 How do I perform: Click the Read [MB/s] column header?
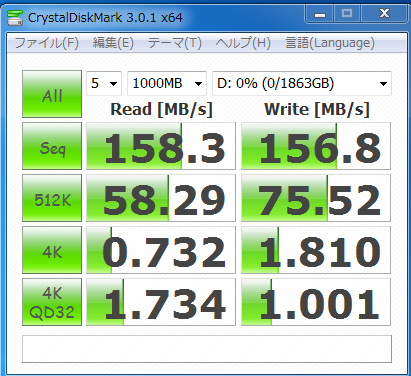coord(161,109)
